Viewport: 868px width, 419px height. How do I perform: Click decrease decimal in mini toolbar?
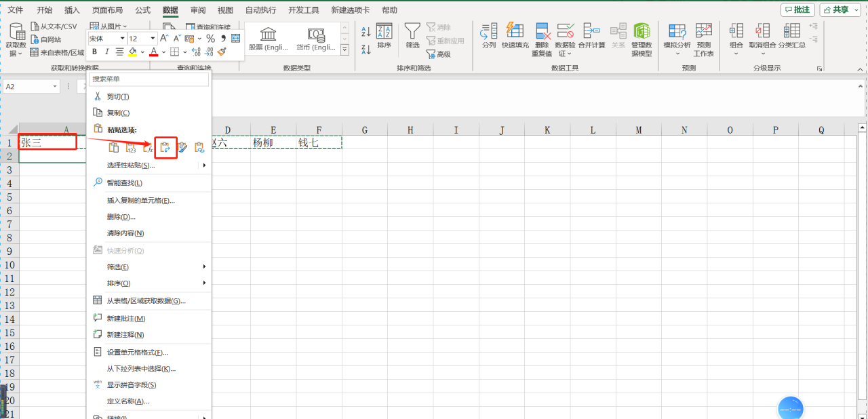tap(209, 52)
